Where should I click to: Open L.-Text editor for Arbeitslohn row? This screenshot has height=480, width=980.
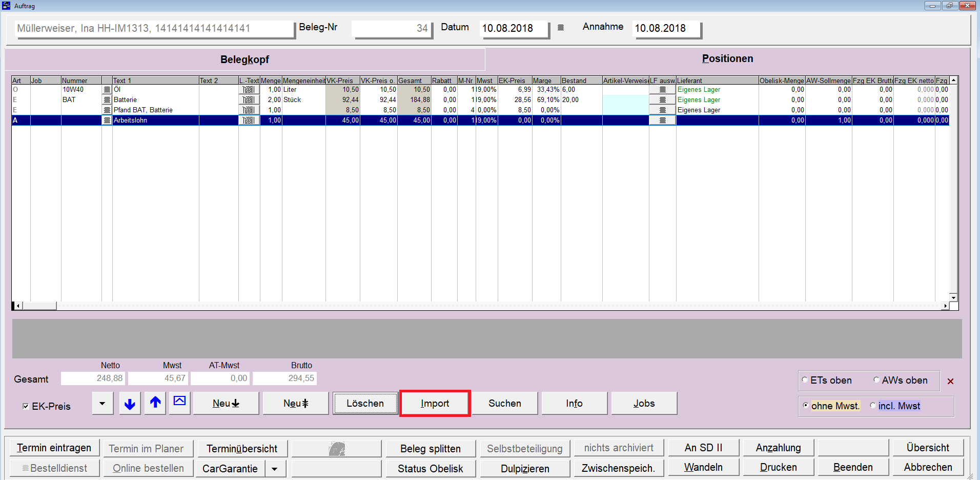point(249,121)
